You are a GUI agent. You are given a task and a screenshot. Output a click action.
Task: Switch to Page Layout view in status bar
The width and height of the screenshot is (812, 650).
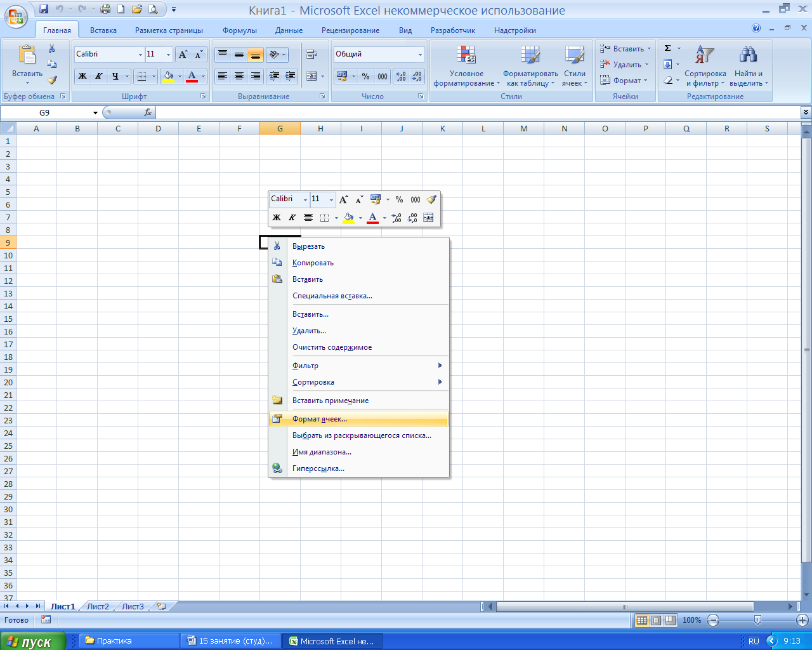click(656, 620)
